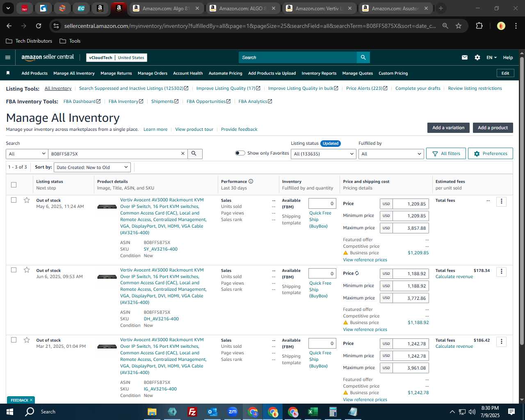Screen dimensions: 525x420
Task: Click the quantity field for SY_AV3216-400
Action: pos(322,203)
